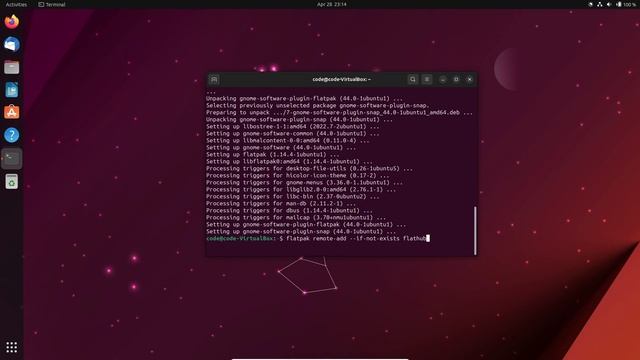Click 'Unpacking gnome-software-plugin-flatpak' line
640x360 pixels.
point(304,99)
